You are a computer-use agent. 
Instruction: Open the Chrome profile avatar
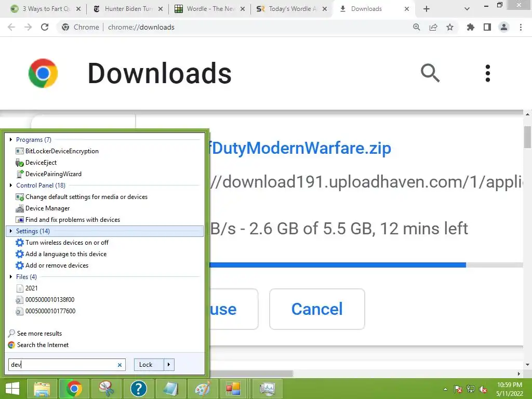[504, 27]
